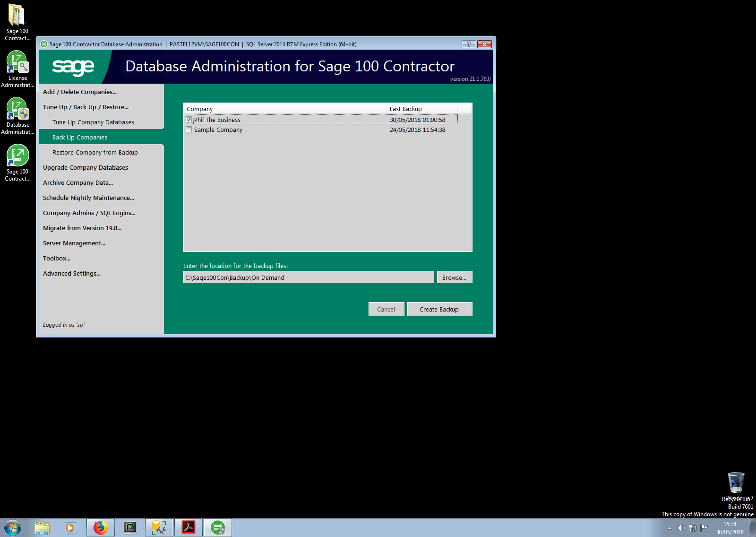This screenshot has height=537, width=756.
Task: Expand Schedule Nightly Maintenance menu
Action: [x=88, y=198]
